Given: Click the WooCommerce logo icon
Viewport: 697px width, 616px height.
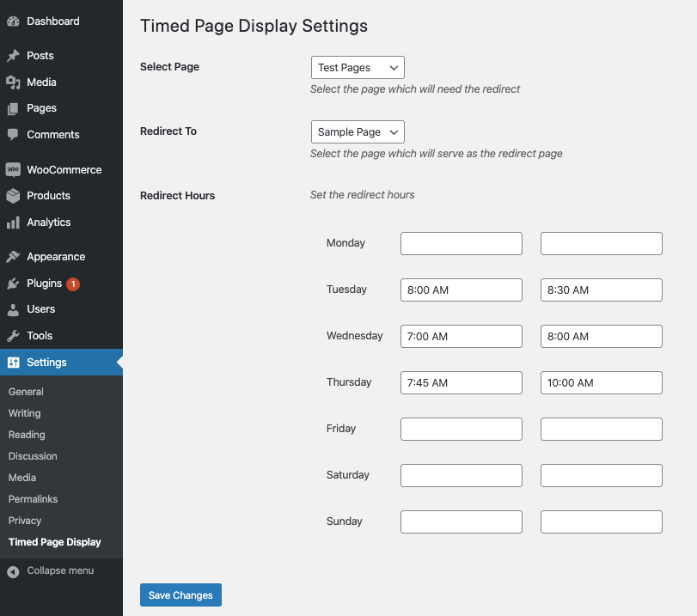Looking at the screenshot, I should 13,170.
